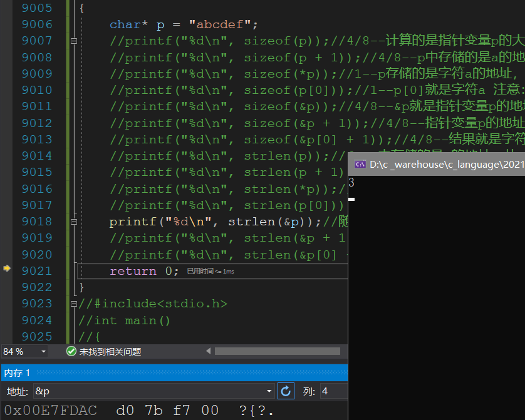The height and width of the screenshot is (420, 525).
Task: Click the 未找到相关问题 status text
Action: point(110,352)
